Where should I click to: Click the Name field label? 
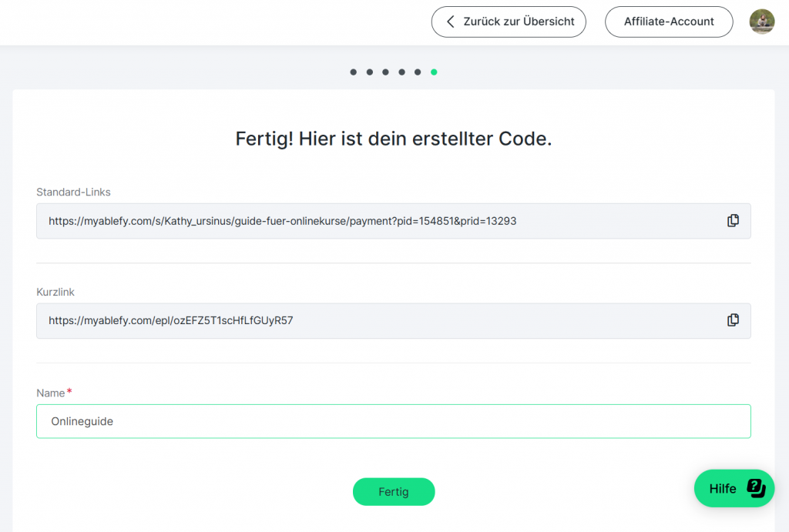click(x=51, y=393)
